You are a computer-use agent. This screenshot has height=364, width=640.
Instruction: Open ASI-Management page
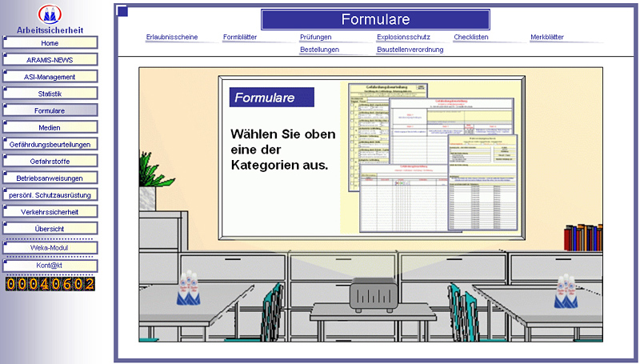(x=50, y=77)
